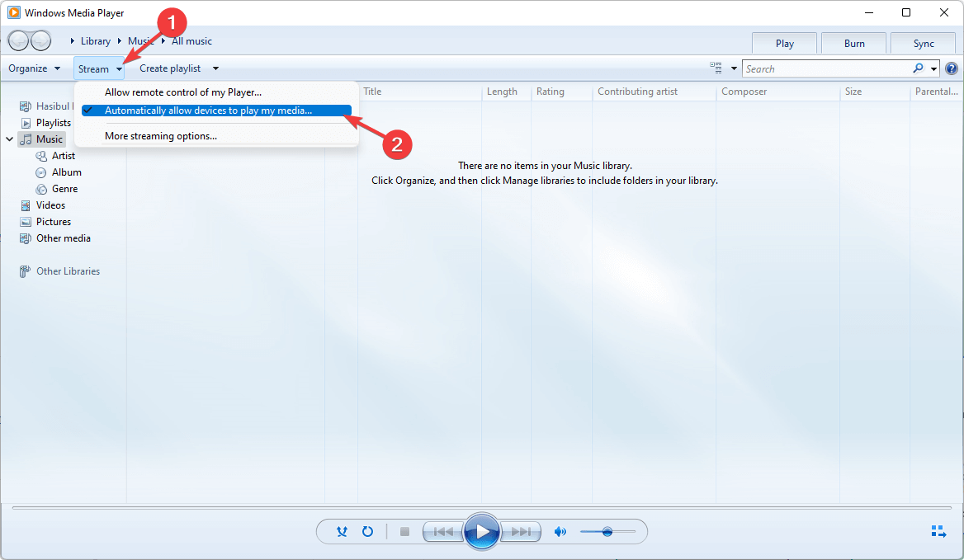Open Pictures library
The height and width of the screenshot is (560, 964).
tap(54, 222)
